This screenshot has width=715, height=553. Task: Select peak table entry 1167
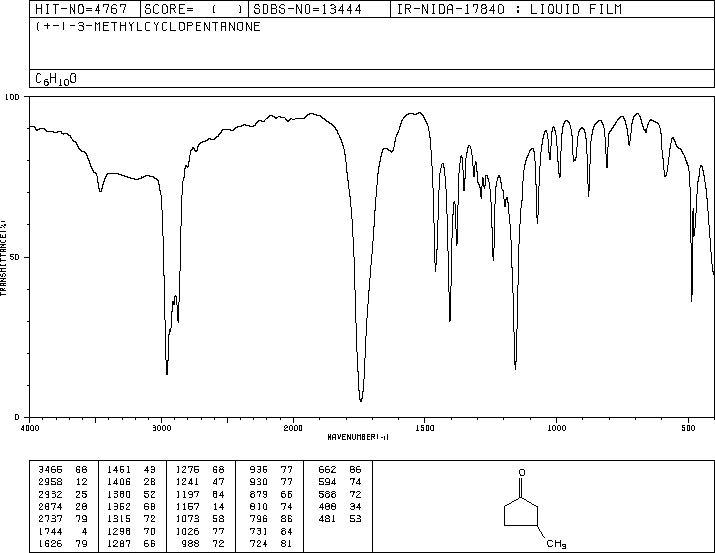[x=187, y=506]
